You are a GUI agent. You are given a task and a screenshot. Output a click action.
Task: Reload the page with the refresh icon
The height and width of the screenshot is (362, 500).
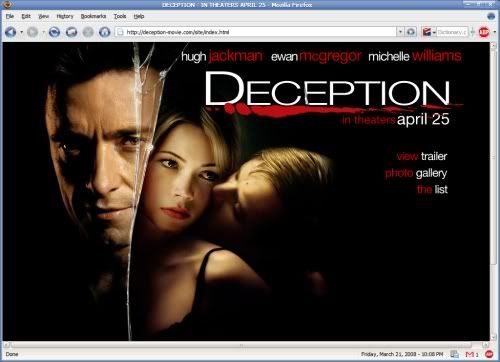(54, 32)
